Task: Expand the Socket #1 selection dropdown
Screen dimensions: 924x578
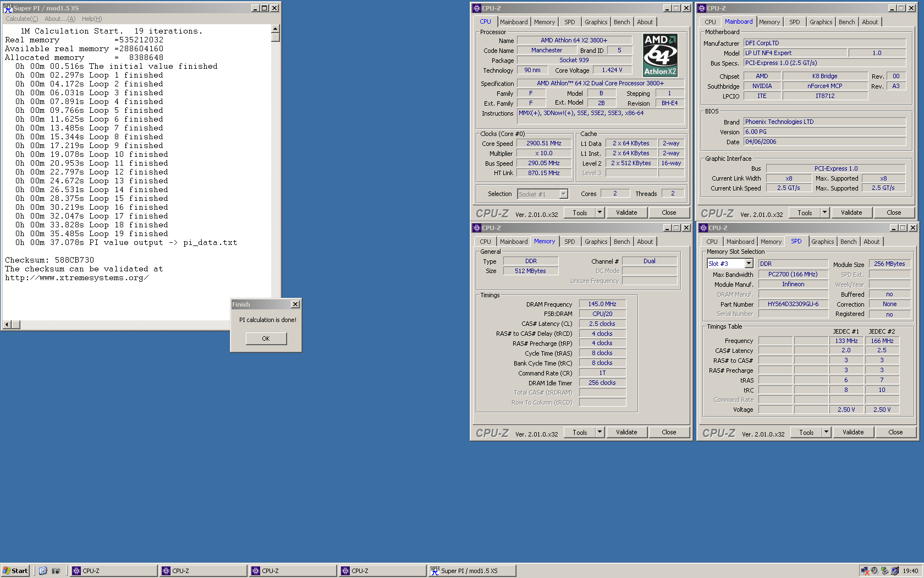Action: click(563, 194)
